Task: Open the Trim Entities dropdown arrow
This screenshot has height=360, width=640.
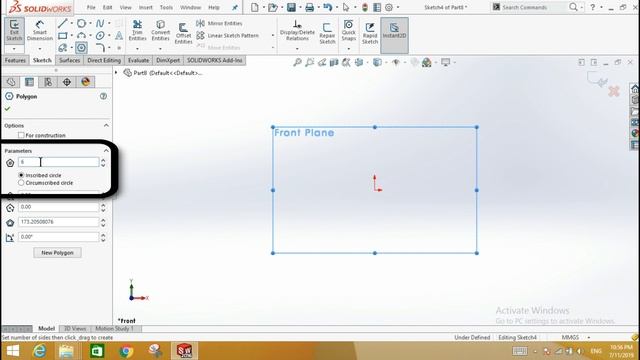Action: point(138,49)
